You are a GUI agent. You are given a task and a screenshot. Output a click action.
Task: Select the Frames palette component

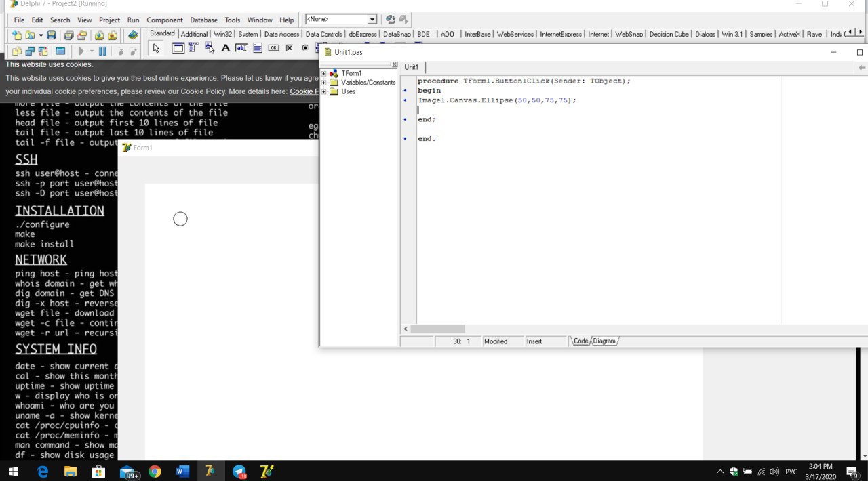[x=178, y=48]
